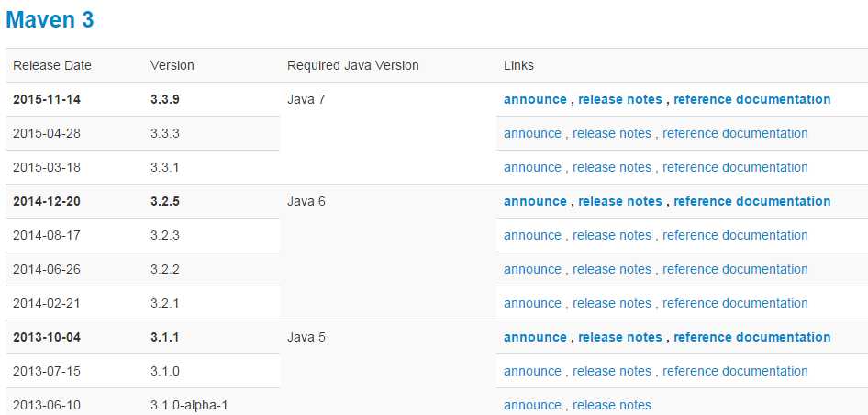Click announce link for version 3.3.3
This screenshot has height=415, width=868.
pos(532,133)
